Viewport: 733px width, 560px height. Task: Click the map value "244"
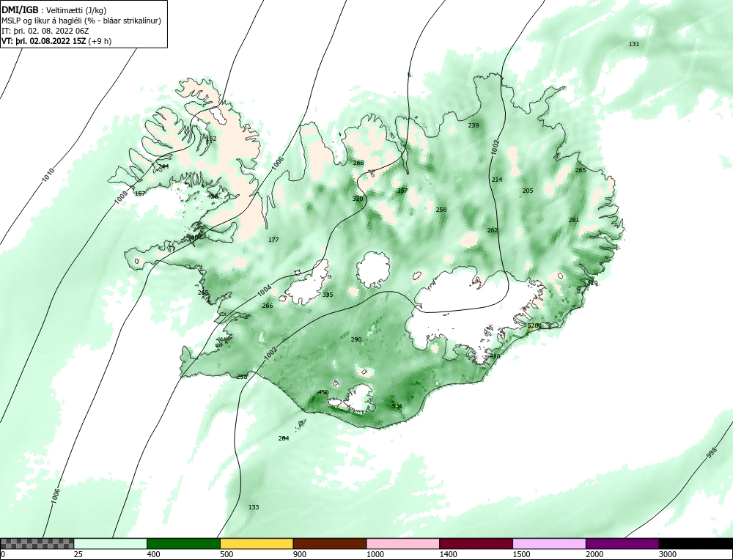coord(163,166)
